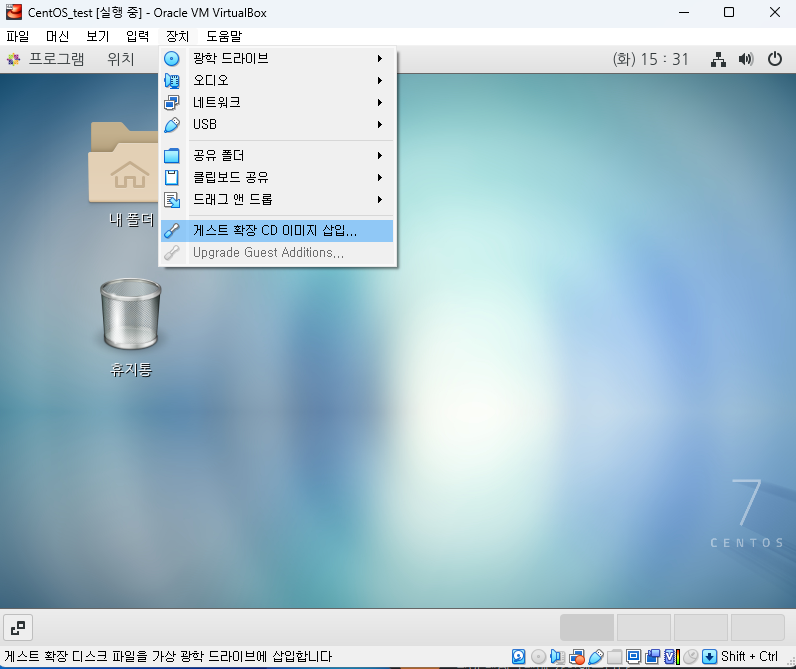The image size is (796, 669).
Task: Click the USB plug icon in the menu
Action: 172,124
